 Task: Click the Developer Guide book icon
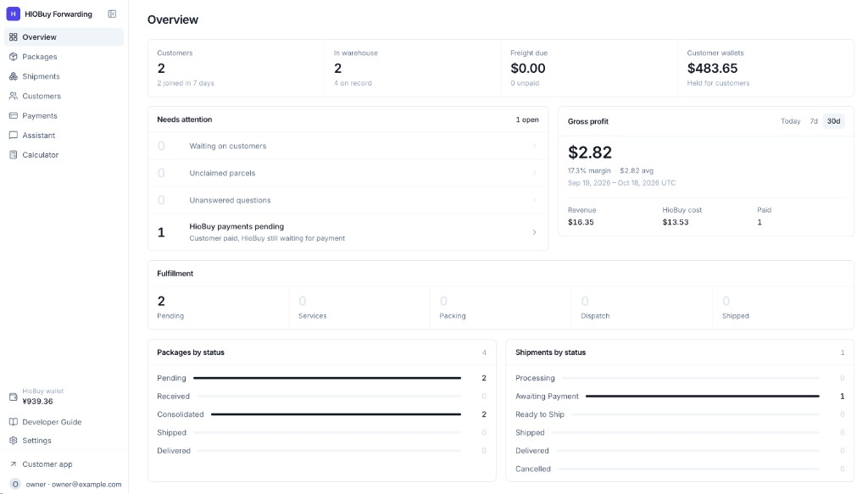click(x=14, y=421)
